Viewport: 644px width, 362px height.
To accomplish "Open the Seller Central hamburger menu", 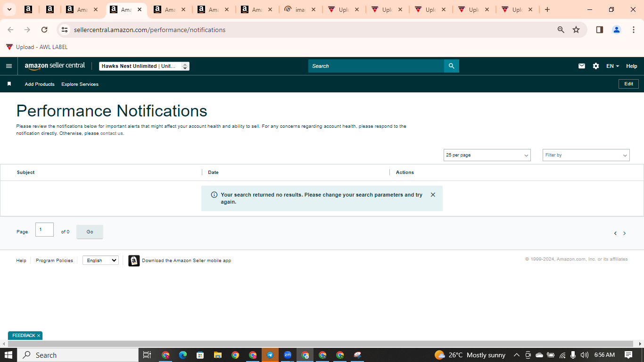I will [x=9, y=66].
